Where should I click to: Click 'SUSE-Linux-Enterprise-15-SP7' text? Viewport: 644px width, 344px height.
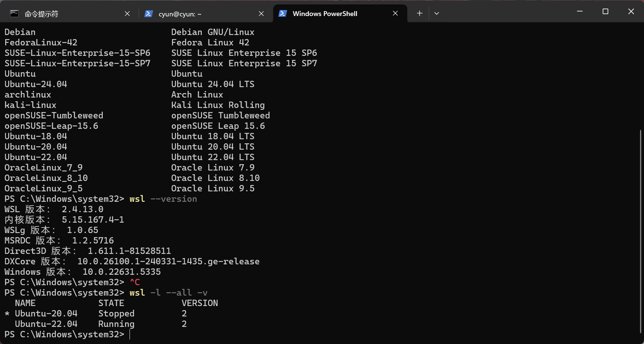point(77,63)
